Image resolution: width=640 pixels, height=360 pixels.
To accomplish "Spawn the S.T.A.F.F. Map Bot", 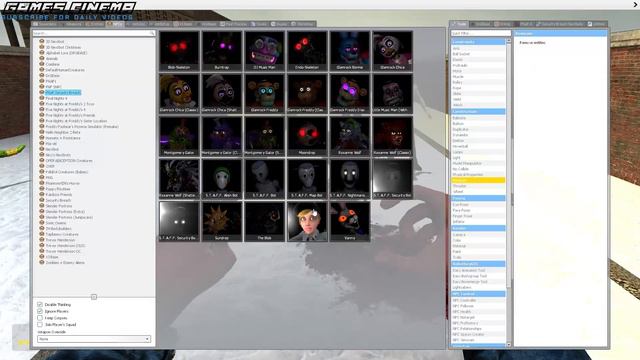I will (307, 179).
